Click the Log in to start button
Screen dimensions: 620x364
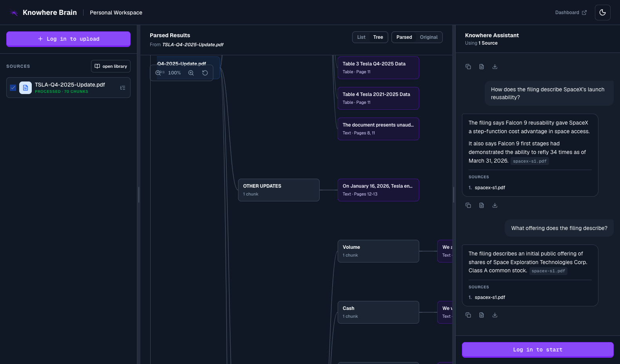click(538, 350)
